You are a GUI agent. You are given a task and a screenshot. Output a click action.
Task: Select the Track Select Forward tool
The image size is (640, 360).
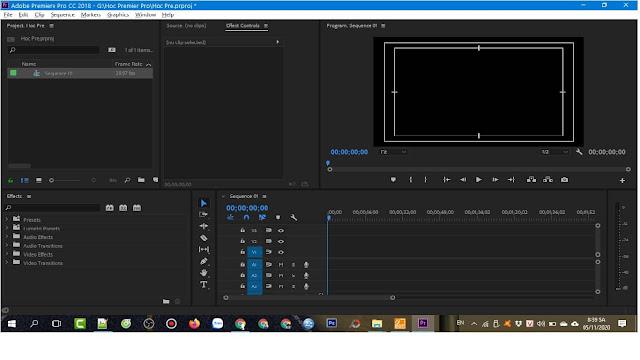coord(204,214)
